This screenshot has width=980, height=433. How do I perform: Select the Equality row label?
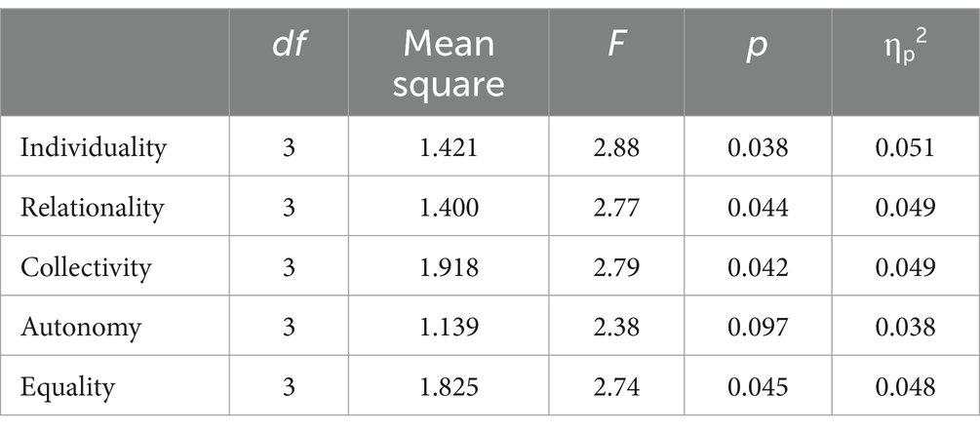tap(68, 387)
